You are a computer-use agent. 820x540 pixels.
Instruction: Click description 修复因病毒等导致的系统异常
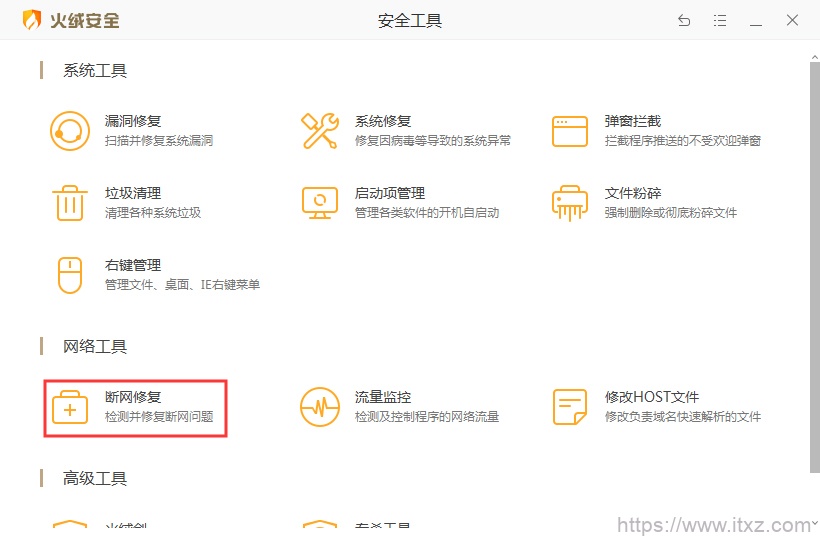click(432, 141)
